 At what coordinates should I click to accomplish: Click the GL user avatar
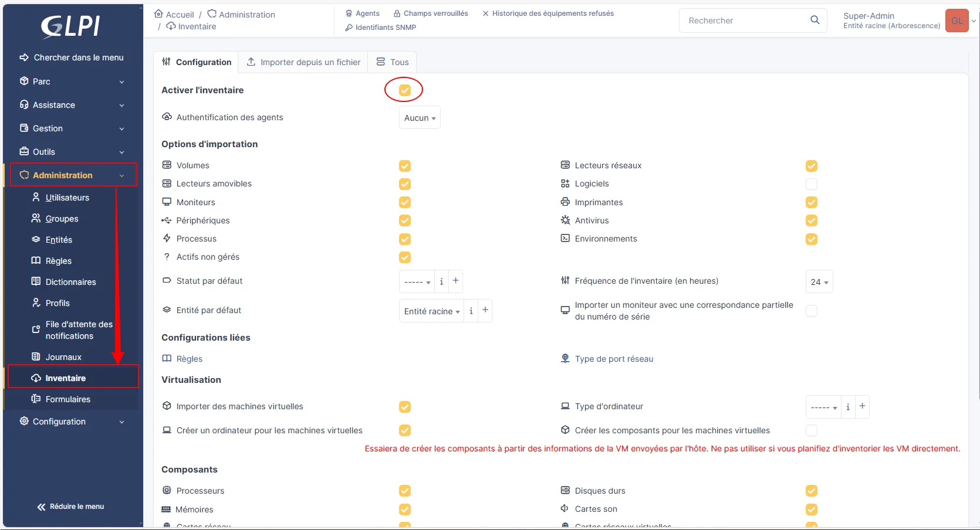[957, 21]
